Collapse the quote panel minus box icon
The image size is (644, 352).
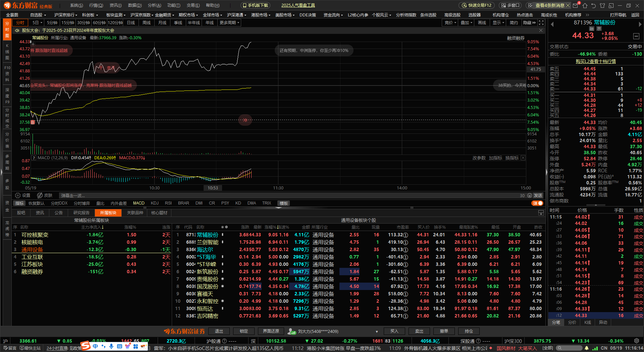pyautogui.click(x=636, y=36)
